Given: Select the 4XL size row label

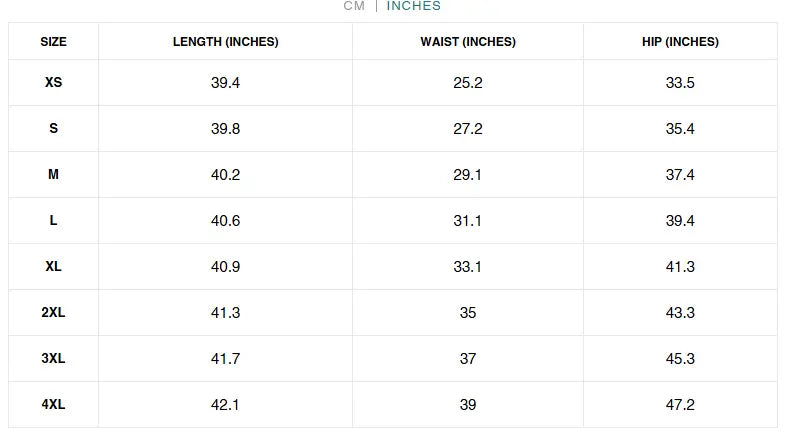Looking at the screenshot, I should point(54,405).
